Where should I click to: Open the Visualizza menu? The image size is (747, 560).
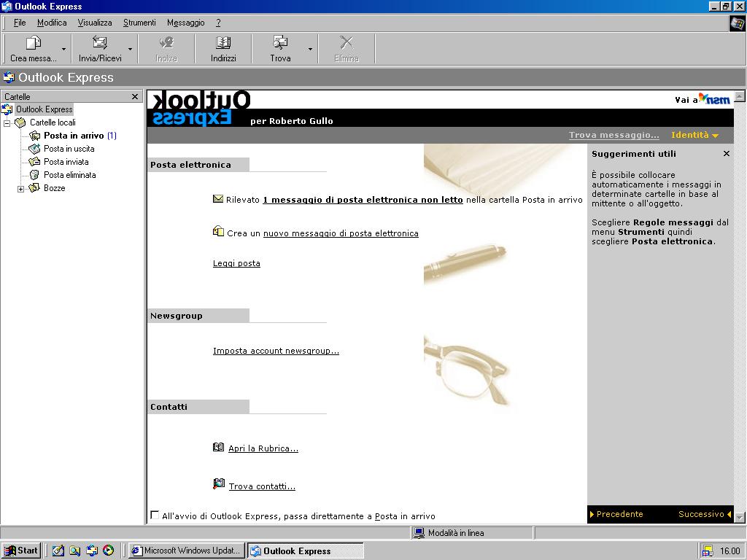point(95,23)
